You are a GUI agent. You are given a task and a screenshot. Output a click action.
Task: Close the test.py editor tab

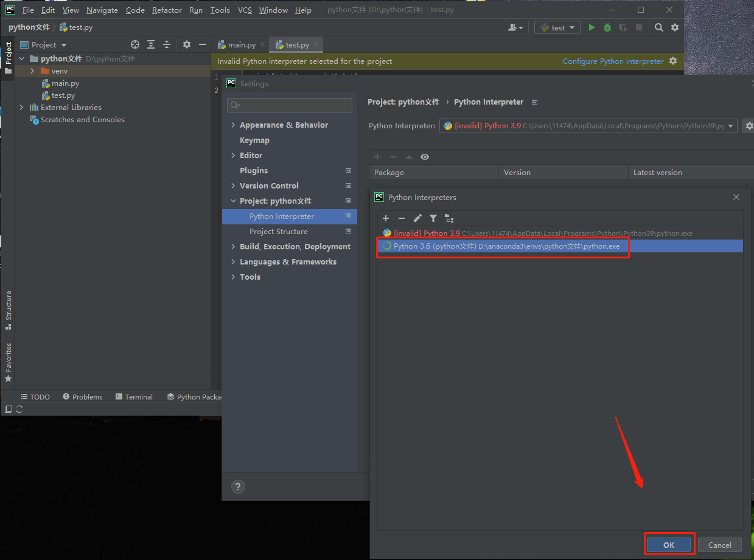pos(316,45)
